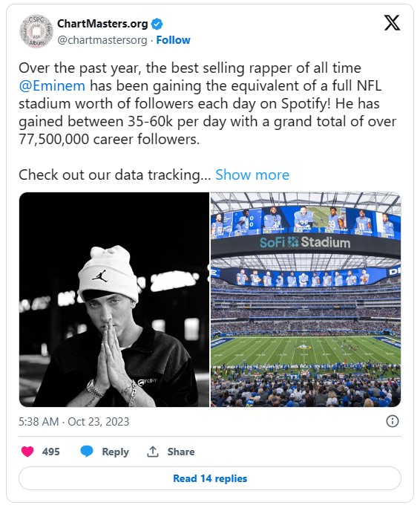Click the X logo icon
This screenshot has height=508, width=420.
(x=392, y=23)
